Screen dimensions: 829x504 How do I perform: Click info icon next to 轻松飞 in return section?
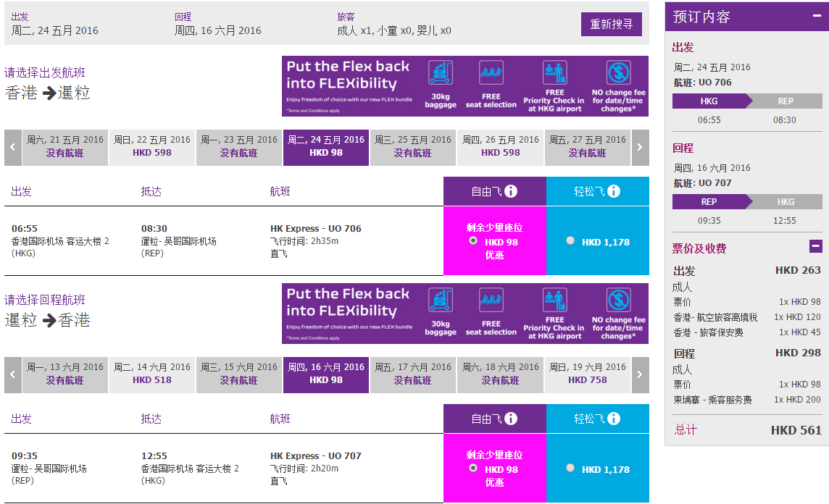tap(613, 419)
